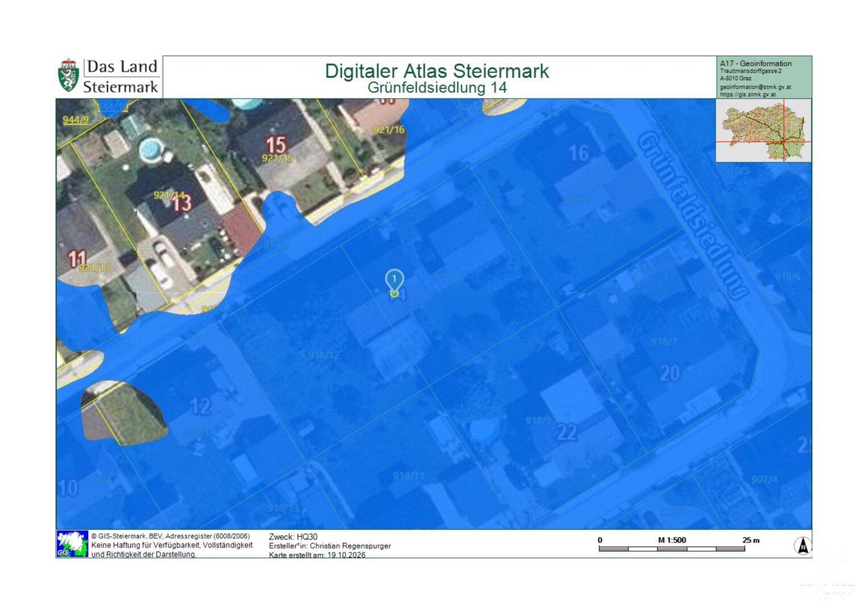The image size is (868, 614).
Task: Click the north arrow compass icon
Action: [x=802, y=546]
